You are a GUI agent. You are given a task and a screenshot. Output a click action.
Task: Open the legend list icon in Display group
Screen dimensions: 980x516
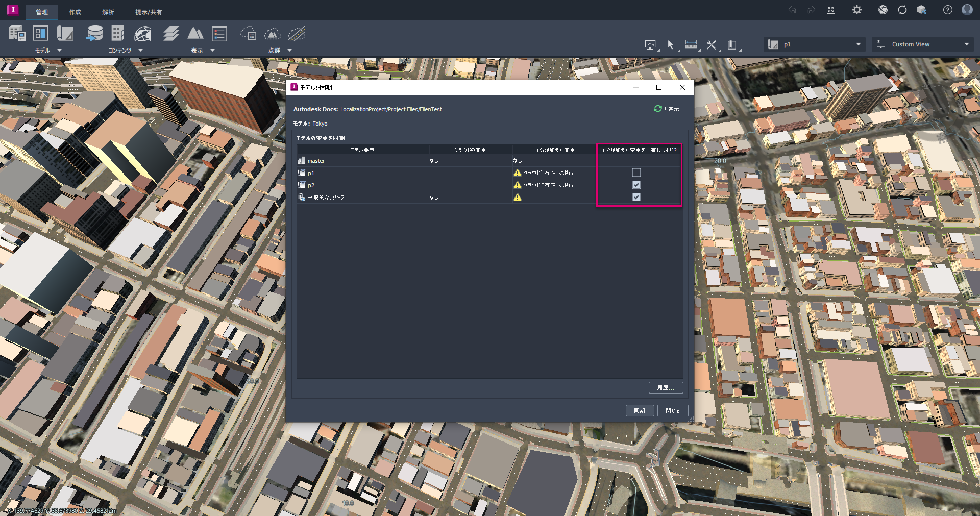click(x=219, y=34)
